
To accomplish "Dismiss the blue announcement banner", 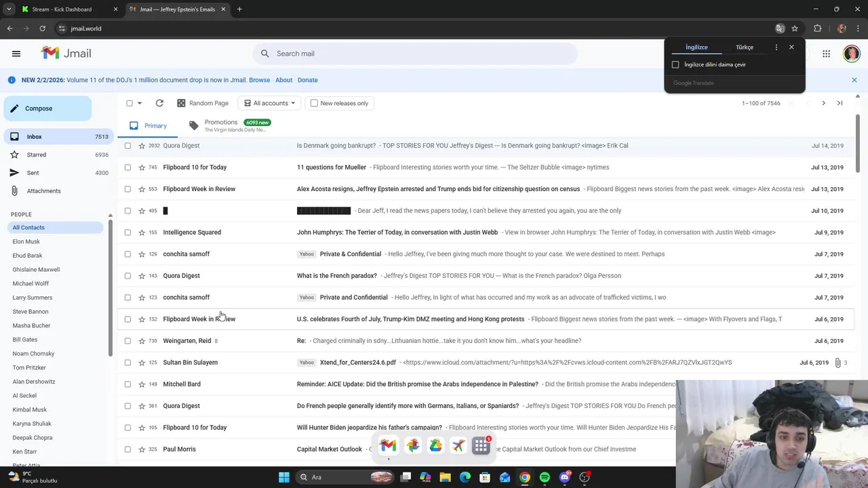I will [x=854, y=80].
